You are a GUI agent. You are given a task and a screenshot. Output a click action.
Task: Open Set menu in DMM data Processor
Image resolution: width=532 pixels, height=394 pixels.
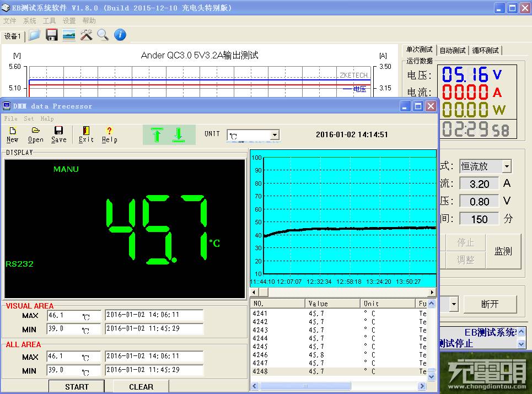(x=29, y=118)
